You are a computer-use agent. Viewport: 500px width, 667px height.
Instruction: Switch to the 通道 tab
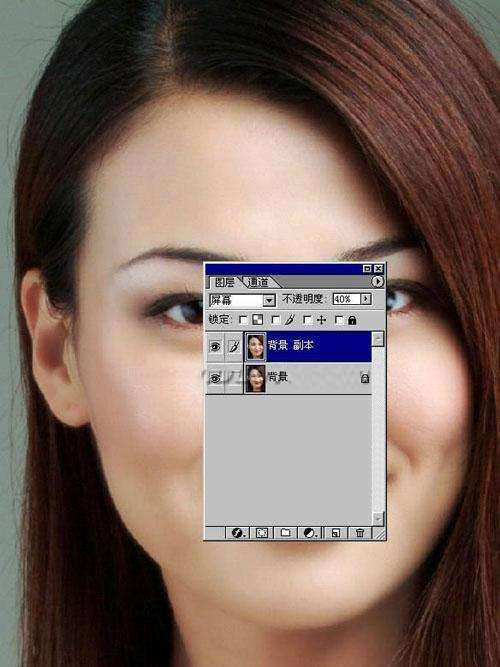[259, 282]
